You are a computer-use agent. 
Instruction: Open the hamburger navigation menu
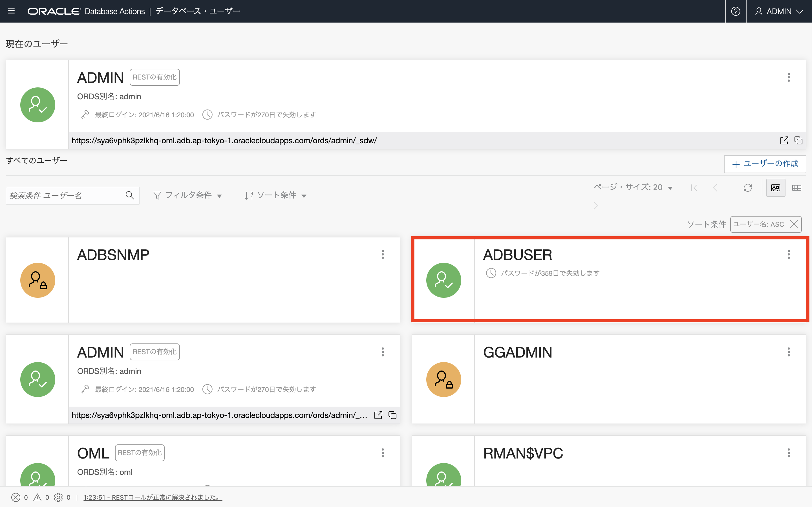pos(11,11)
